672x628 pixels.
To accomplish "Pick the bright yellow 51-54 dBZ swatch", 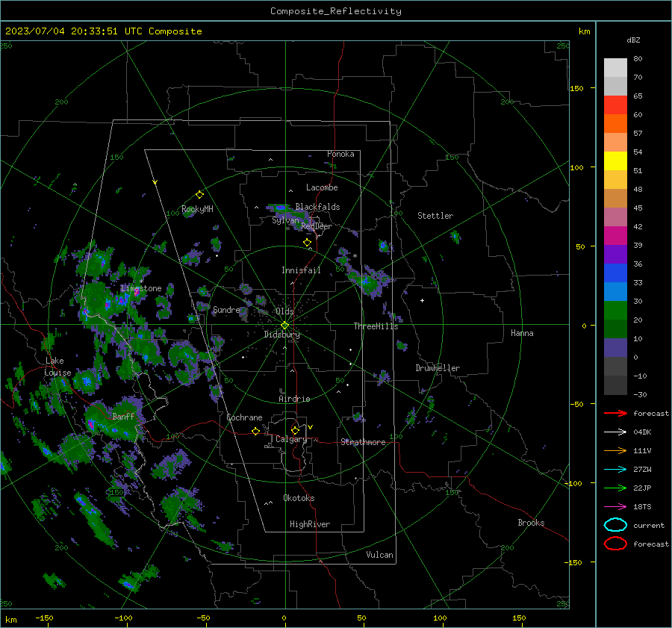I will click(x=615, y=161).
